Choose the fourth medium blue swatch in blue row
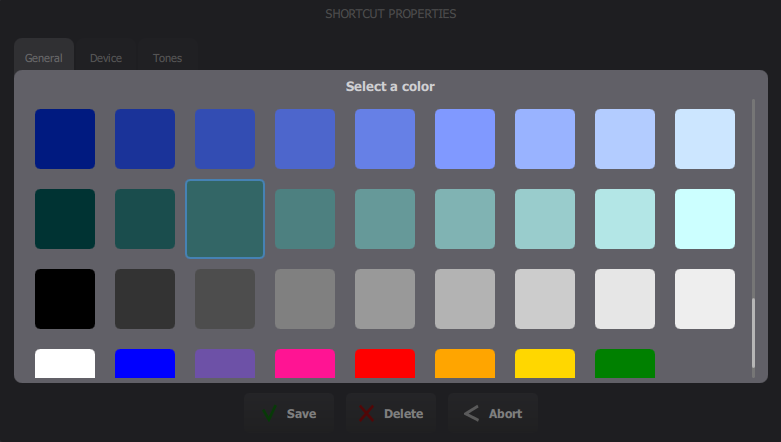 coord(305,139)
